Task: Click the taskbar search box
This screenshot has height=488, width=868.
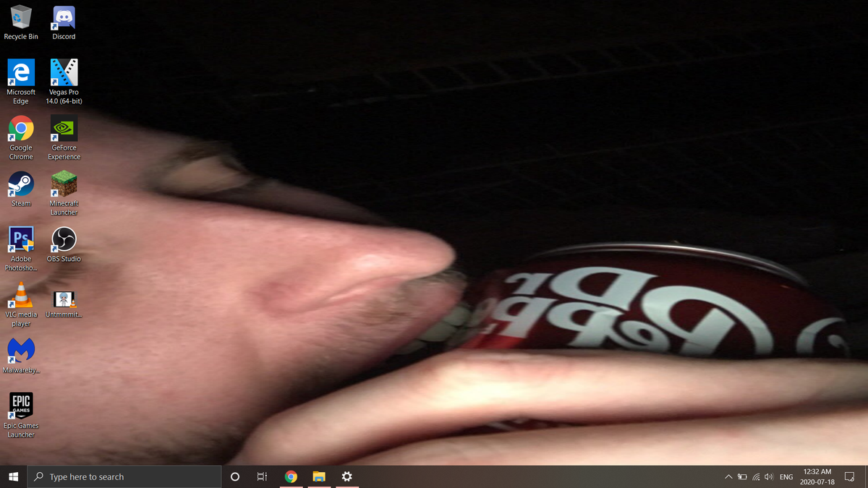Action: click(124, 476)
